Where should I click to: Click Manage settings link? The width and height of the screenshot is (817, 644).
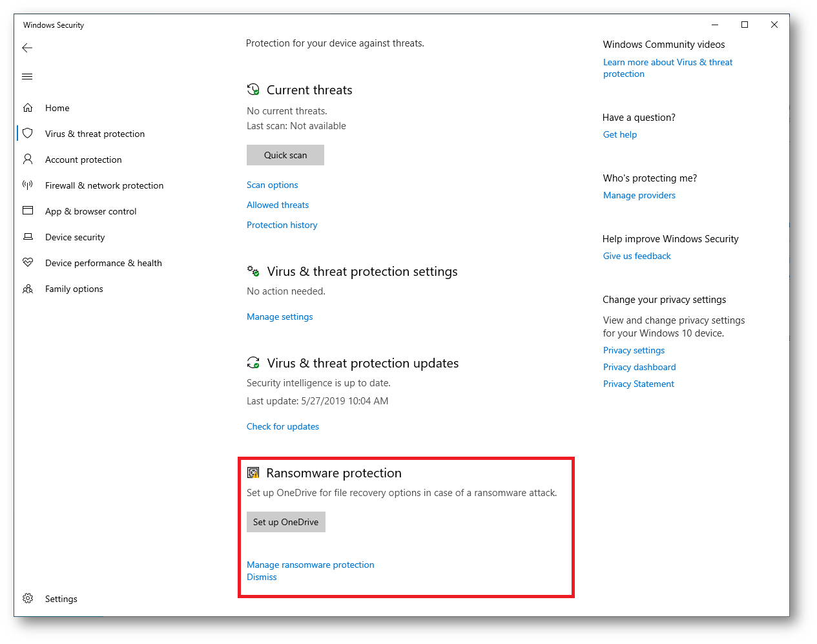click(x=280, y=317)
